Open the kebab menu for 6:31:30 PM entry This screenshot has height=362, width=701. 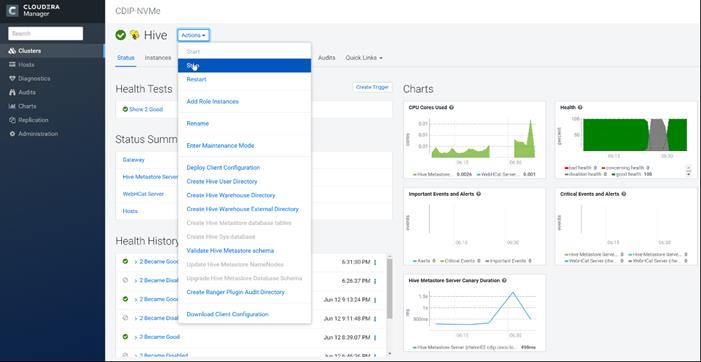pos(375,262)
